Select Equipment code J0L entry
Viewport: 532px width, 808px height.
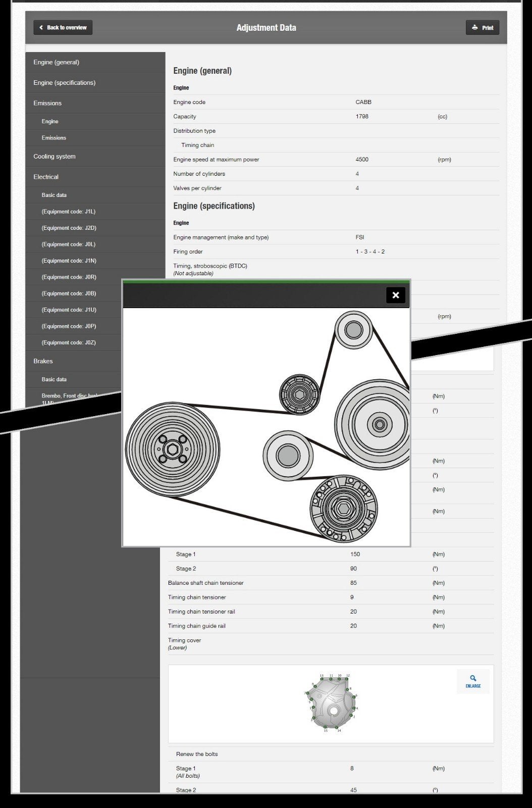point(95,244)
